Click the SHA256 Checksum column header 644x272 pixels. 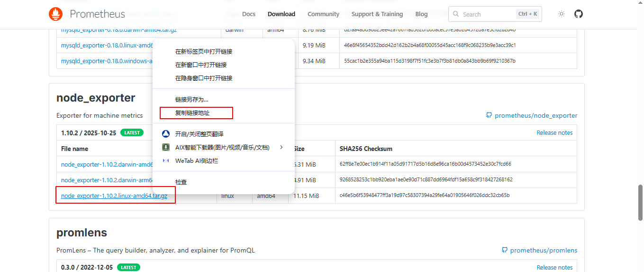366,149
